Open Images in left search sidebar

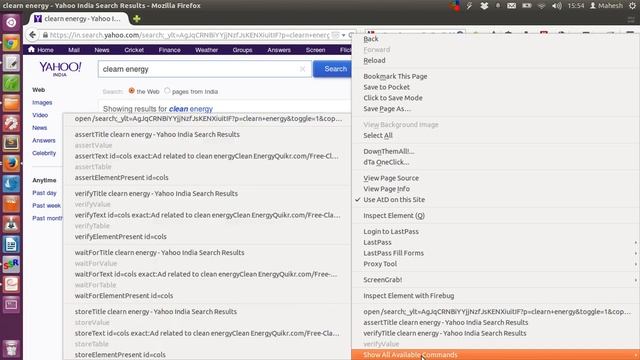point(42,102)
